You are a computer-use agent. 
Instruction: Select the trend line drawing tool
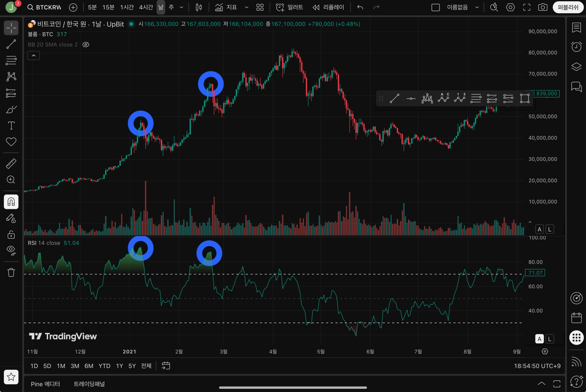click(x=11, y=44)
